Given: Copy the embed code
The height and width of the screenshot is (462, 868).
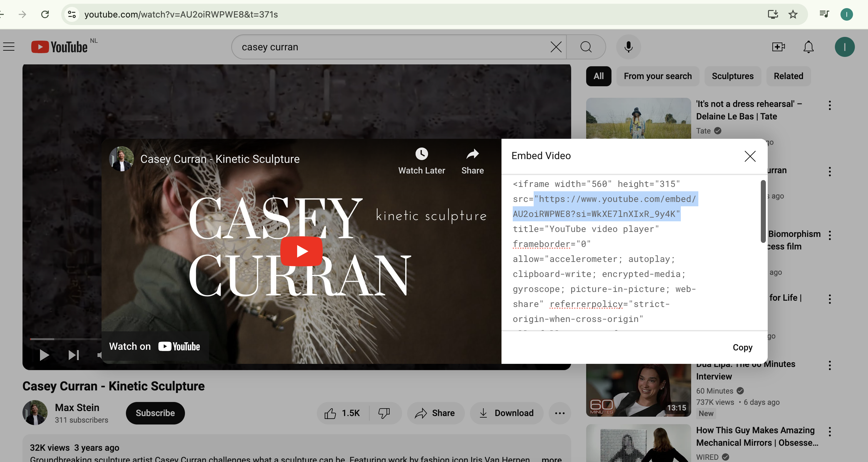Looking at the screenshot, I should (742, 347).
